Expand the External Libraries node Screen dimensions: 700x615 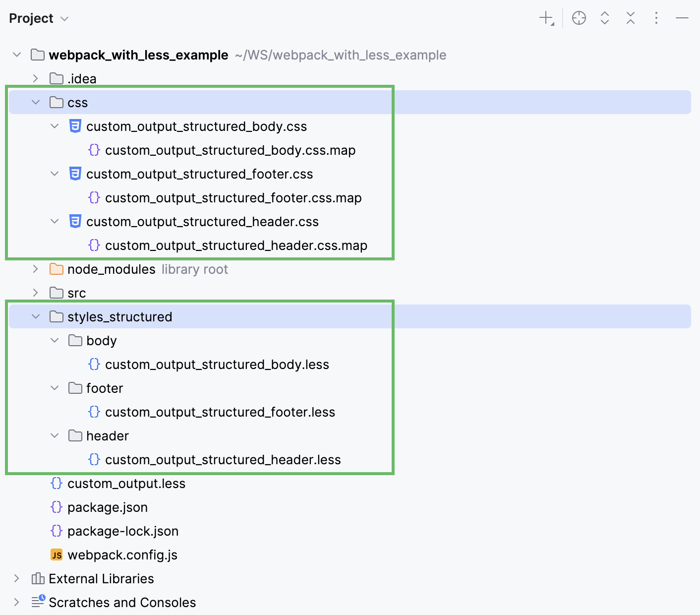16,578
